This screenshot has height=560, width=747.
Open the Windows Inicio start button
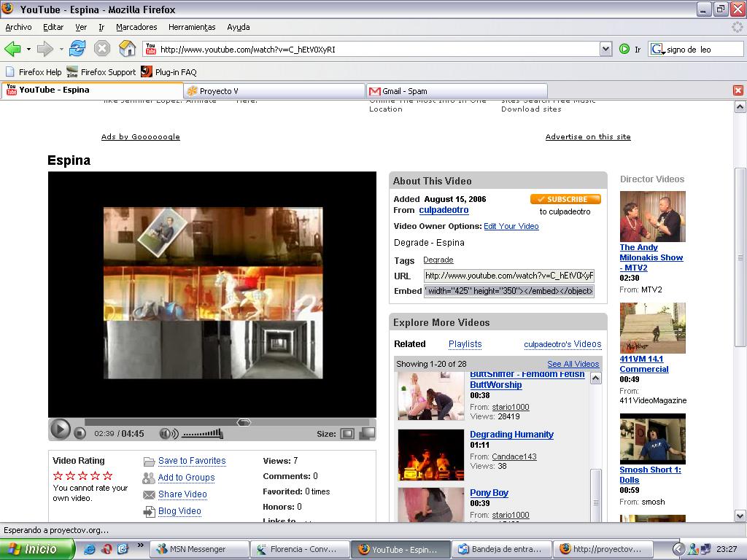click(37, 549)
